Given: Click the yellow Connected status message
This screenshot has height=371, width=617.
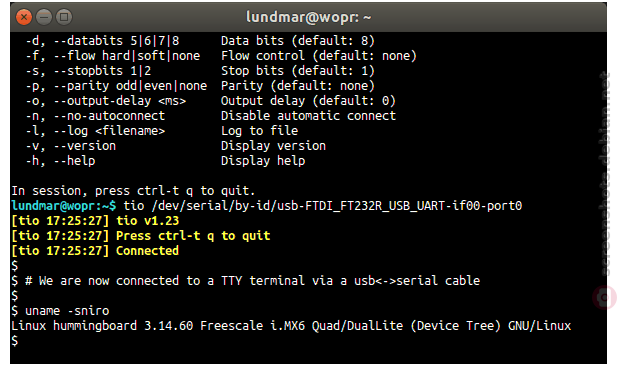Looking at the screenshot, I should (147, 251).
